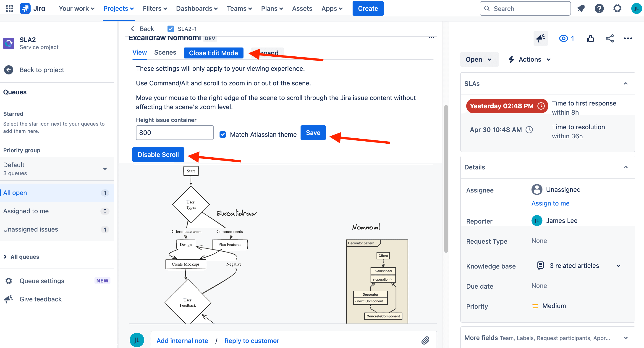644x348 pixels.
Task: Click the share issue icon
Action: (x=610, y=38)
